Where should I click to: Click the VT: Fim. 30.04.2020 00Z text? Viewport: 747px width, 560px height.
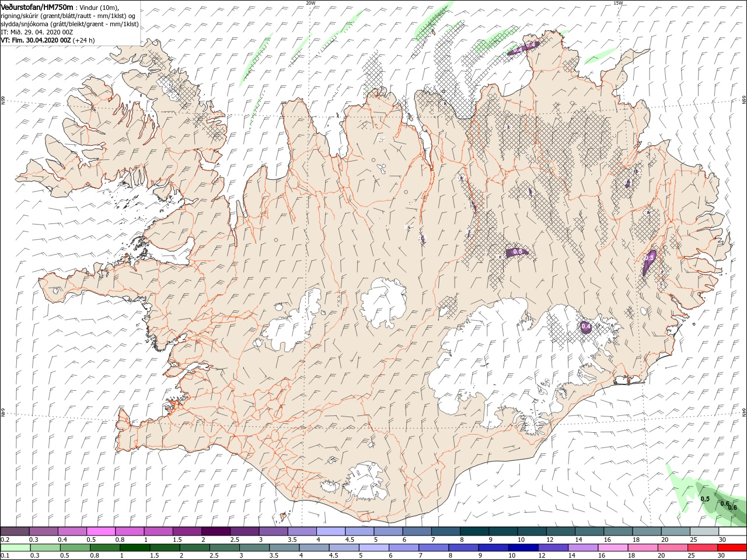pos(36,40)
